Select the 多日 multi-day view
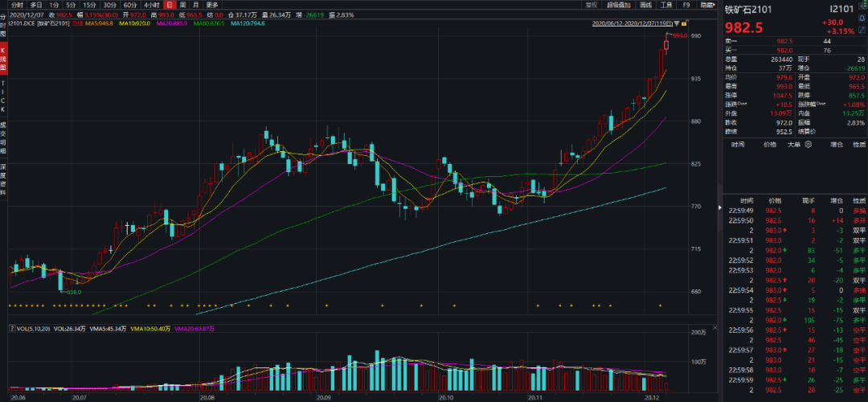This screenshot has height=402, width=868. (x=35, y=5)
